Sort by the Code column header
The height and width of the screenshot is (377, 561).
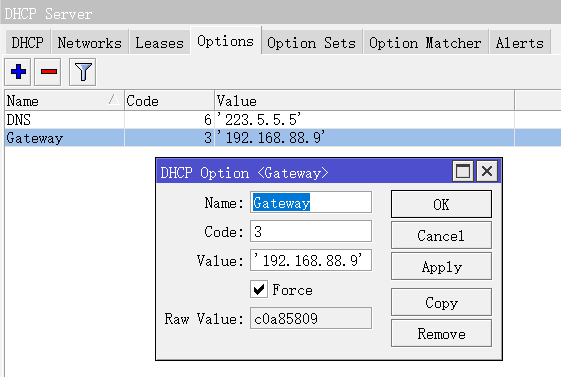(x=169, y=101)
